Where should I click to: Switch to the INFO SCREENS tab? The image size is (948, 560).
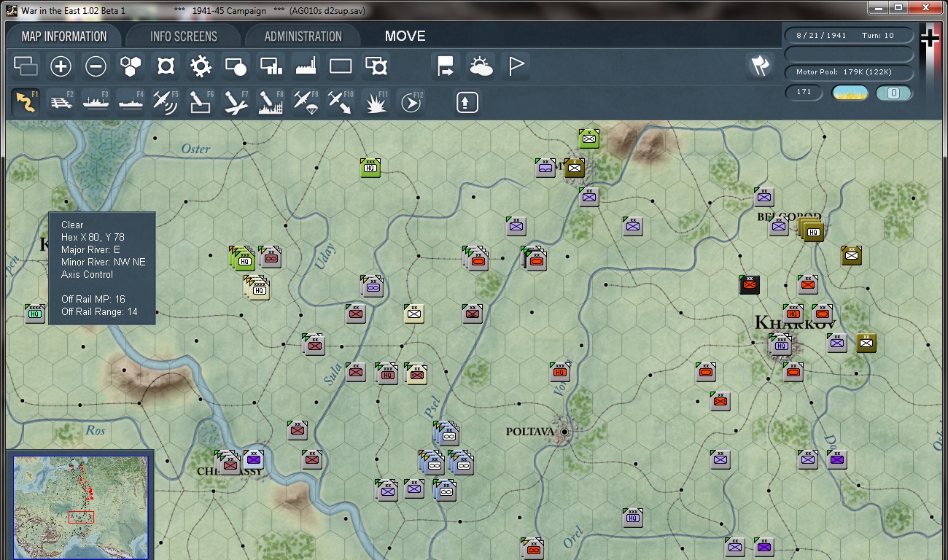(184, 36)
